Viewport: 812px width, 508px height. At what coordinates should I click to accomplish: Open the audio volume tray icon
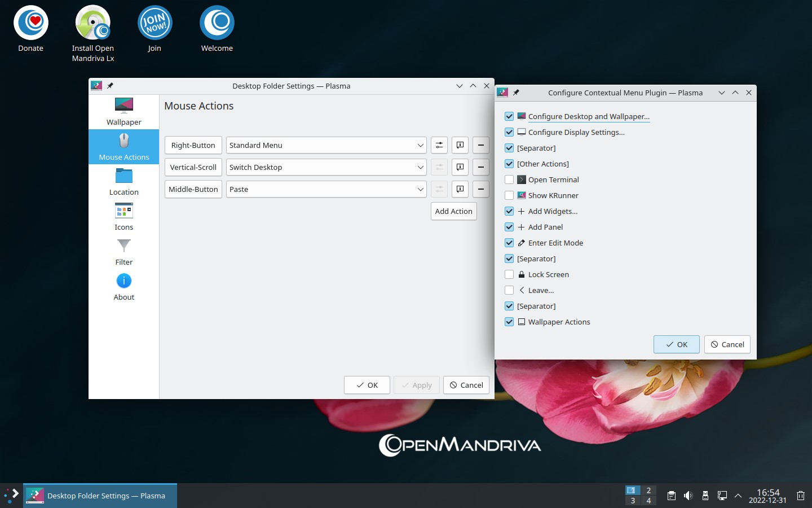[688, 496]
